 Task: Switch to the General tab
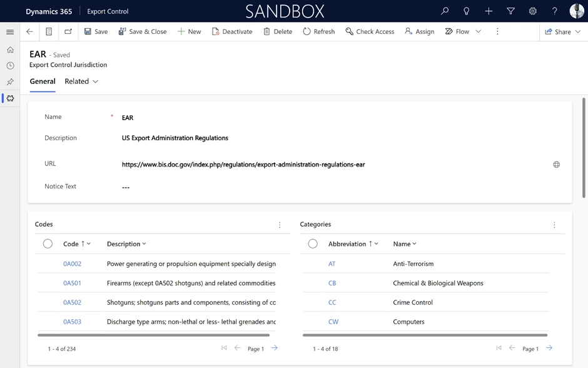(43, 81)
